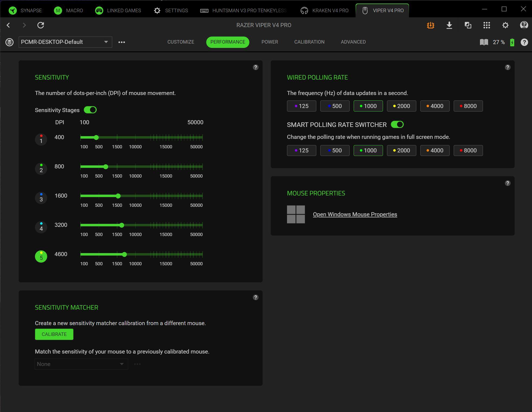Image resolution: width=532 pixels, height=412 pixels.
Task: Click the download arrow icon
Action: [x=449, y=25]
